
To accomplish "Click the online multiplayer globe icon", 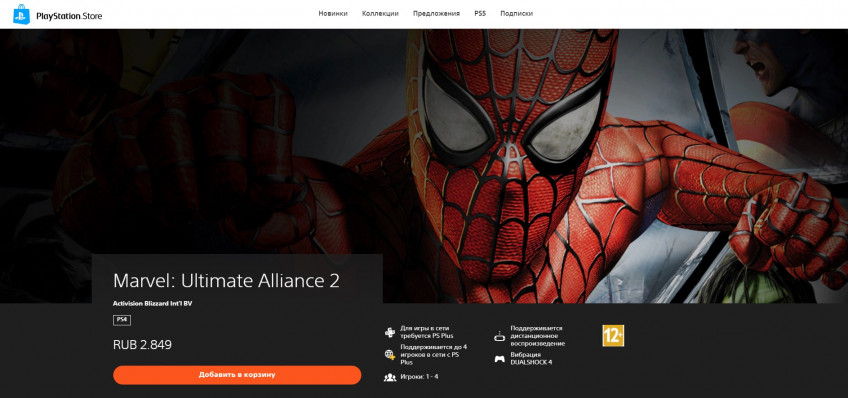I will pos(389,355).
